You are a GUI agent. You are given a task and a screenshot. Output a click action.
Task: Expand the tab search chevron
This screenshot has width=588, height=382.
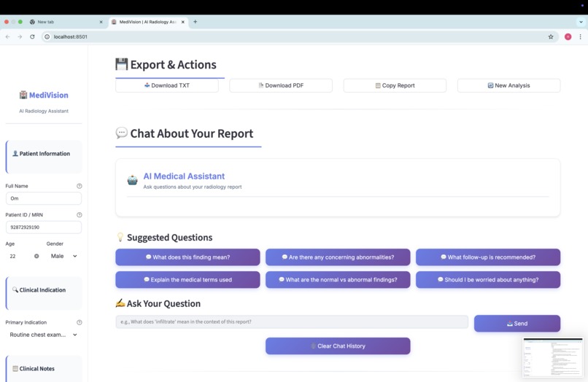[x=581, y=22]
